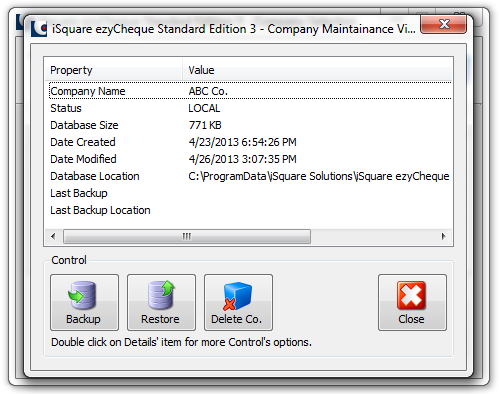Click the Backup database button

click(x=84, y=302)
